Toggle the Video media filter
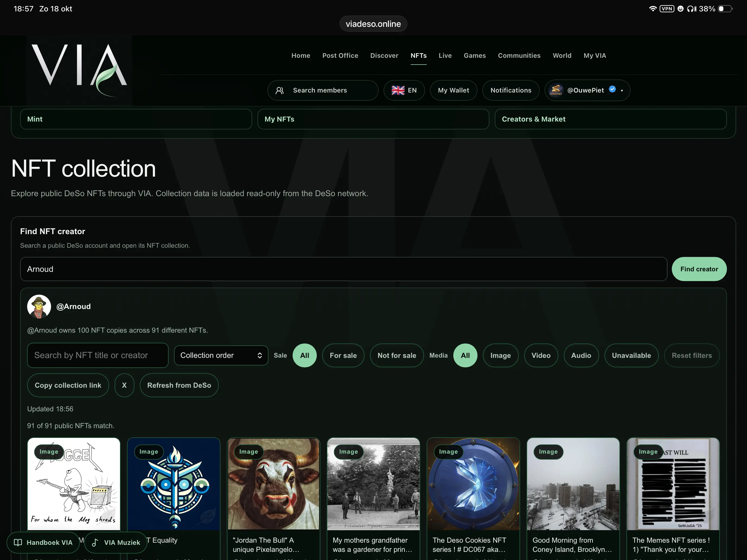 click(541, 355)
